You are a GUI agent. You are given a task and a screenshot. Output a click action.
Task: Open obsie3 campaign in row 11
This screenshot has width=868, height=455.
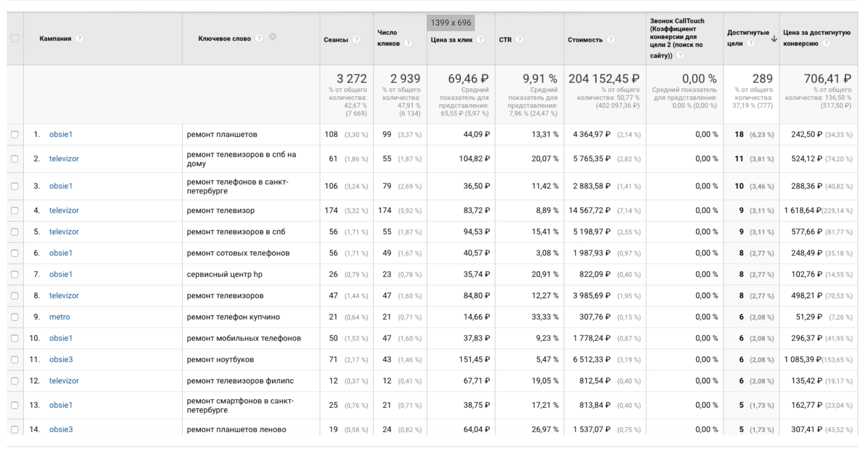tap(61, 360)
